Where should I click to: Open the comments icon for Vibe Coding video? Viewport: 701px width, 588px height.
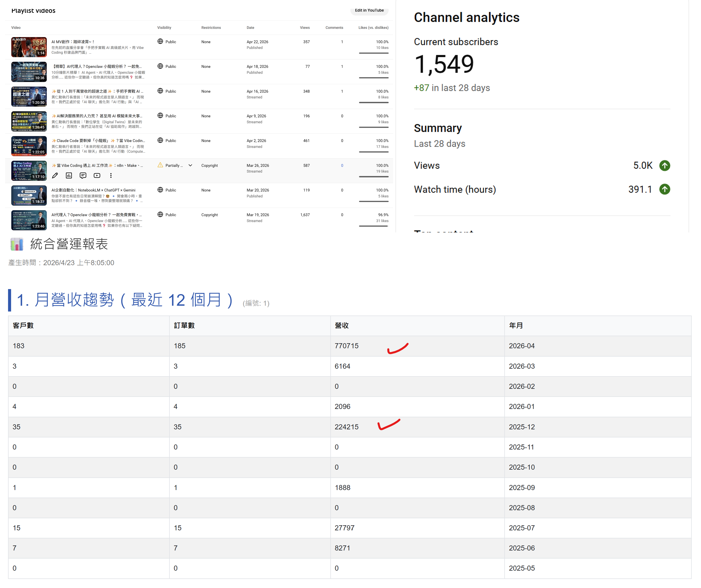click(x=83, y=176)
